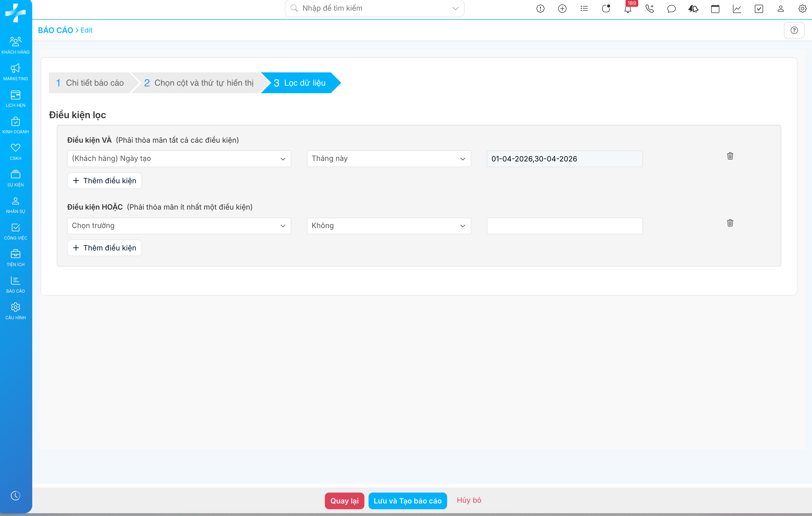Click the quick add plus icon

pyautogui.click(x=562, y=9)
